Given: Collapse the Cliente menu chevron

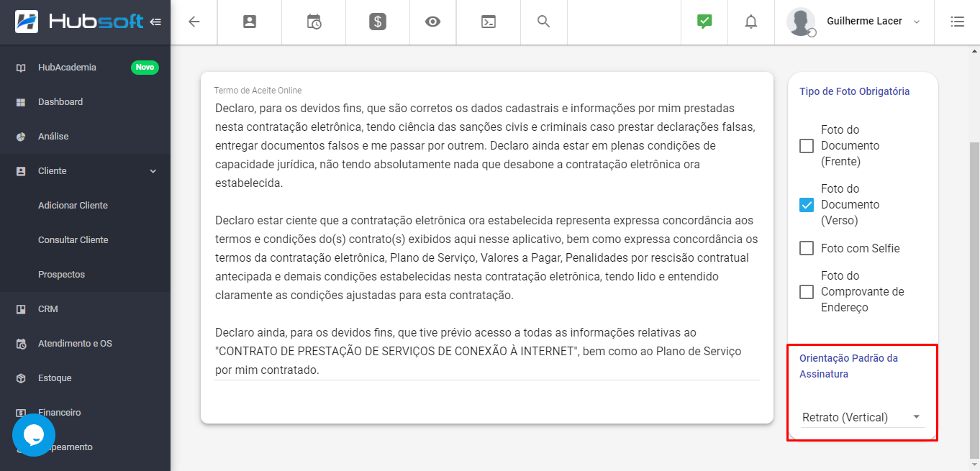Looking at the screenshot, I should click(x=153, y=171).
